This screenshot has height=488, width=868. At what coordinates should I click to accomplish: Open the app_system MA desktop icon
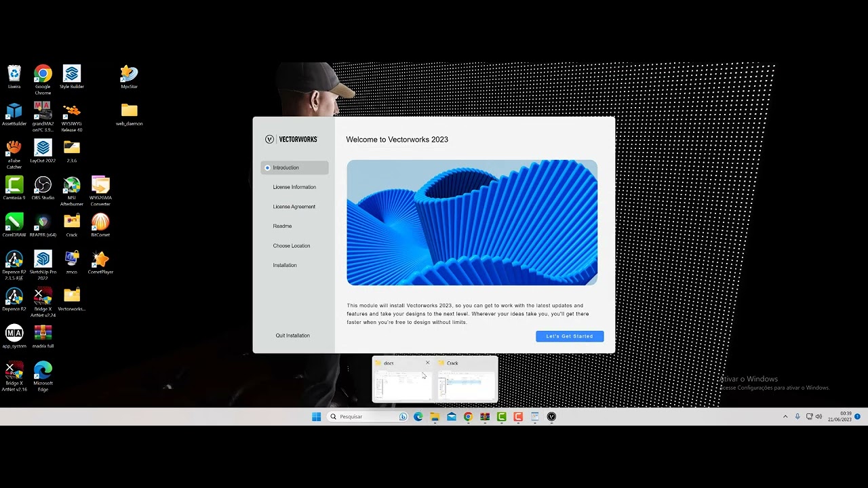point(14,336)
